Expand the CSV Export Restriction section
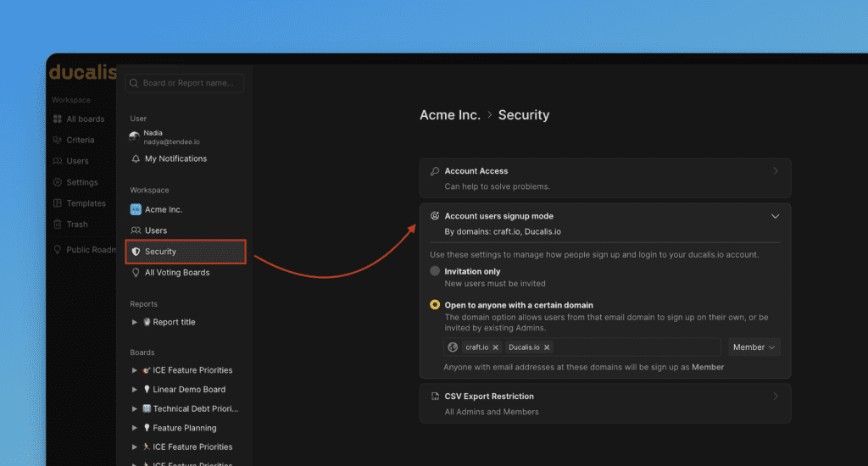868x466 pixels. pos(775,397)
